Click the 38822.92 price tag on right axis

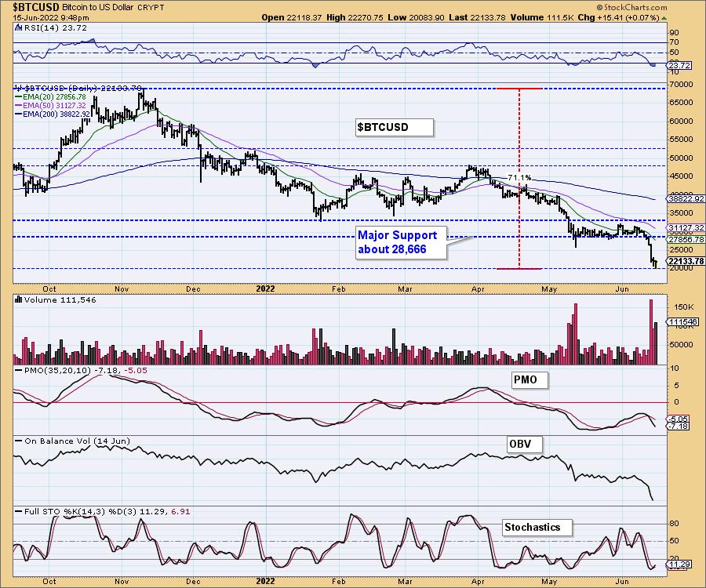tap(686, 198)
